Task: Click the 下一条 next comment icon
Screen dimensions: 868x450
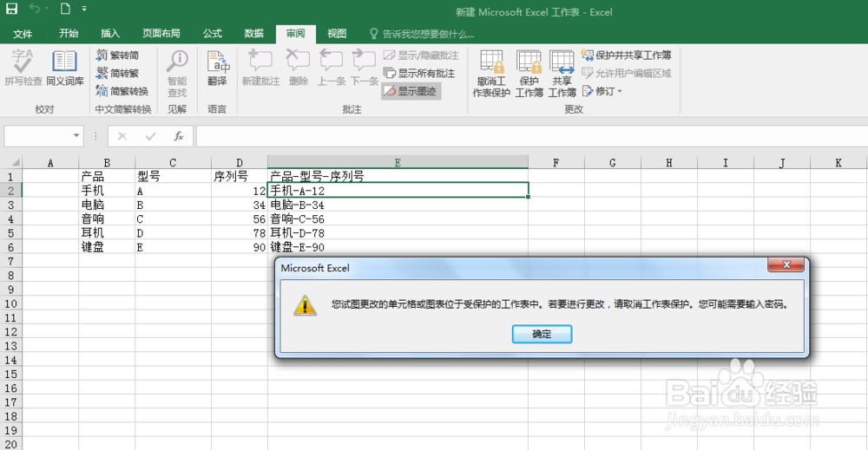Action: tap(365, 67)
